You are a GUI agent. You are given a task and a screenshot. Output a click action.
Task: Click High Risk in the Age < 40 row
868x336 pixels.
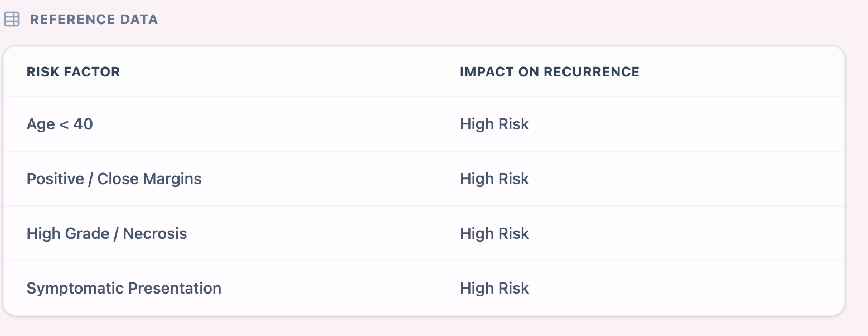pyautogui.click(x=494, y=124)
